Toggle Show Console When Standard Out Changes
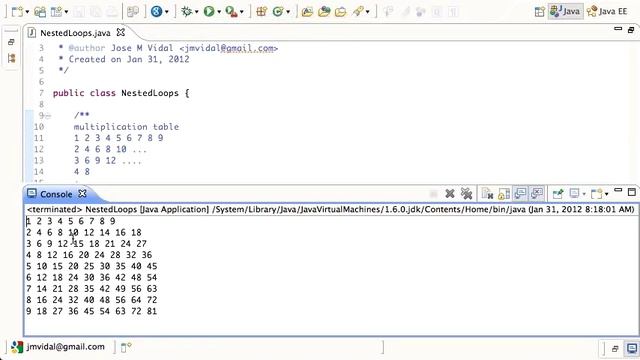This screenshot has width=640, height=360. pos(520,193)
